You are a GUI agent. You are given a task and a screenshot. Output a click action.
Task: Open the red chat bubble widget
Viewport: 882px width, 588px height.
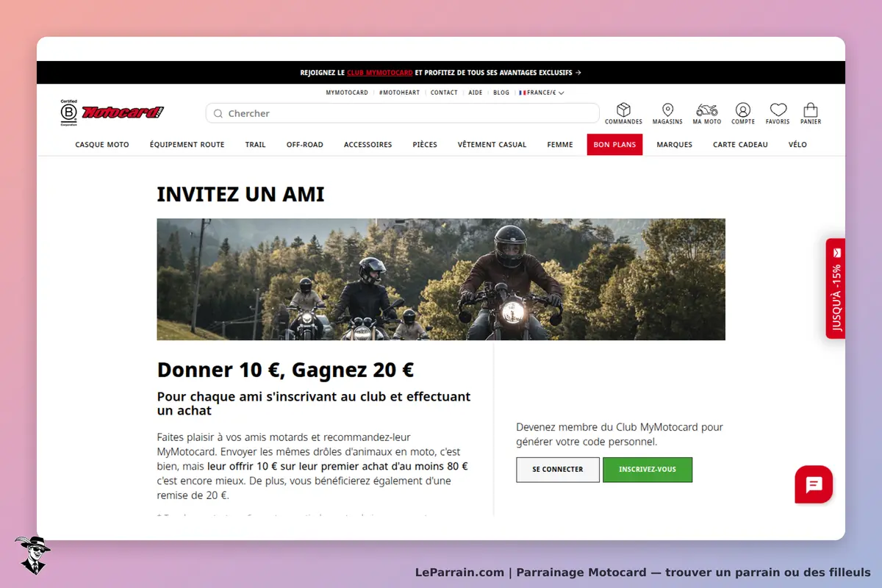click(814, 484)
